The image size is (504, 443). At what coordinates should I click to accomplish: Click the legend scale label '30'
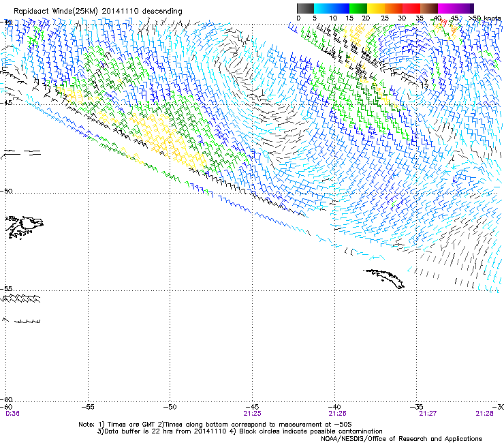(402, 18)
